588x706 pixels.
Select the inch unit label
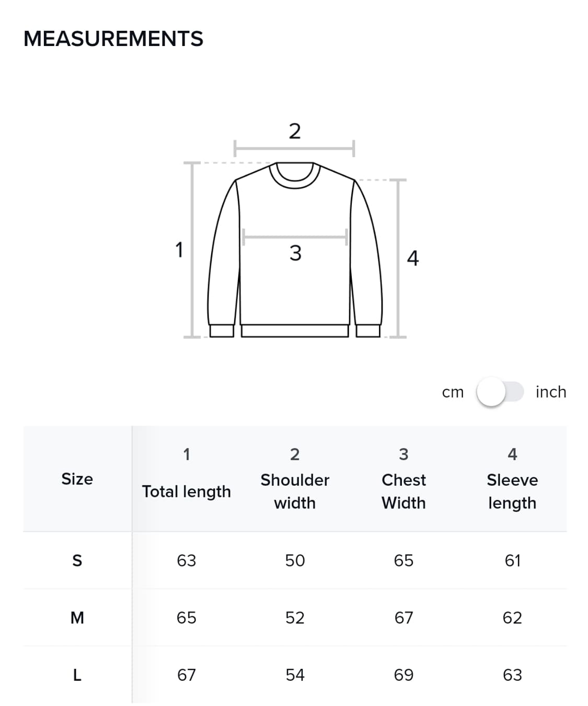[551, 392]
